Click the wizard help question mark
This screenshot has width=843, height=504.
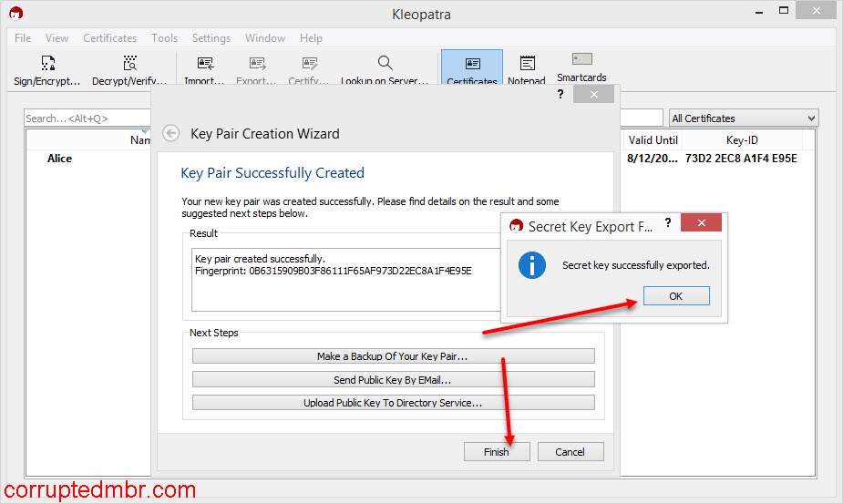[560, 95]
